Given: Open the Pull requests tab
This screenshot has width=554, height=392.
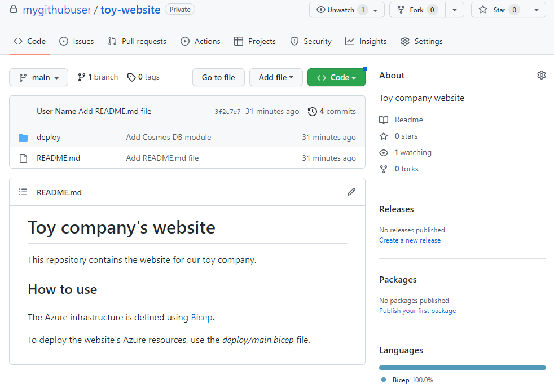Looking at the screenshot, I should [x=137, y=41].
